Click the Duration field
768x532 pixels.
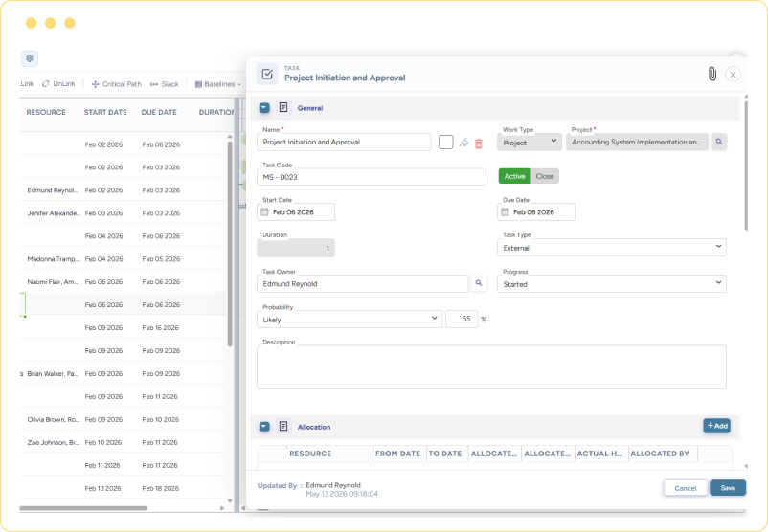click(x=296, y=248)
